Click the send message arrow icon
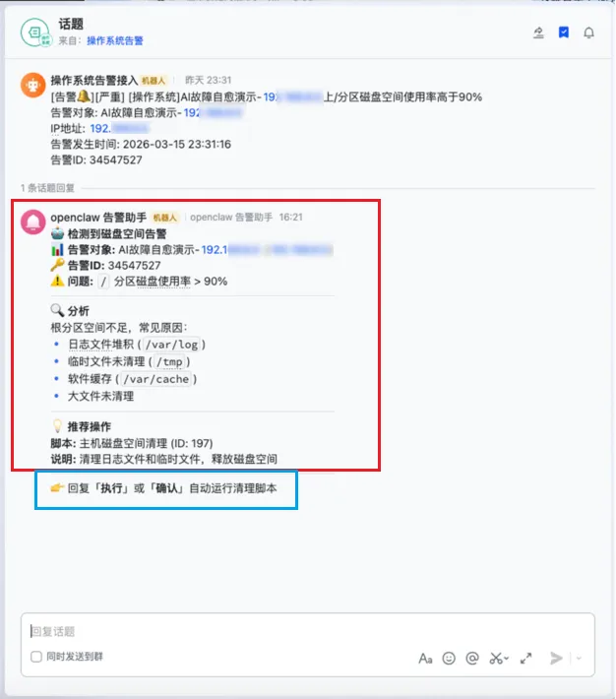The width and height of the screenshot is (616, 699). (556, 659)
